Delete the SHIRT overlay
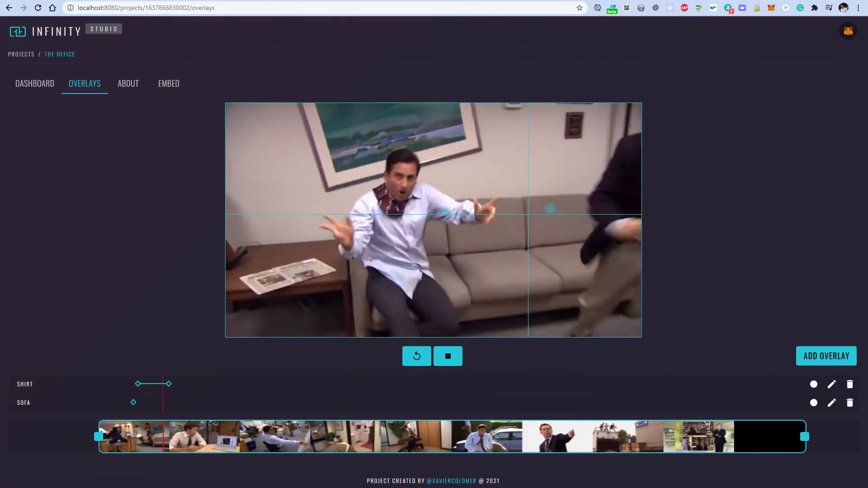 point(849,384)
